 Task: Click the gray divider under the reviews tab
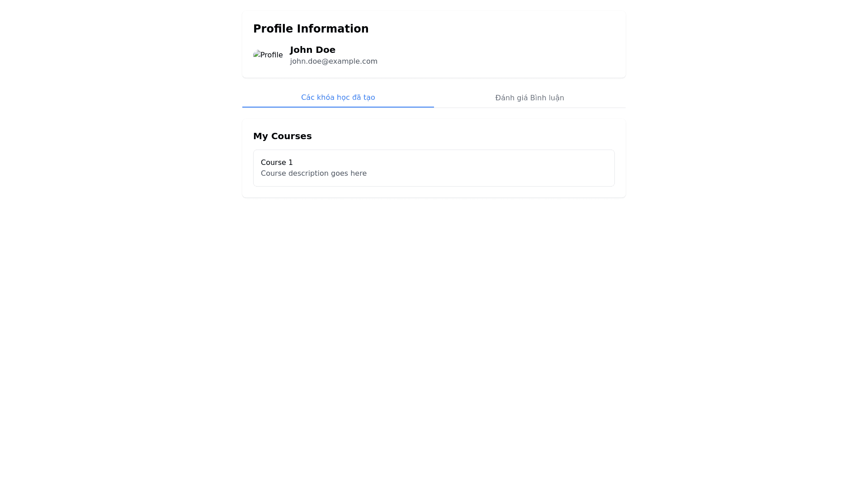pos(529,108)
